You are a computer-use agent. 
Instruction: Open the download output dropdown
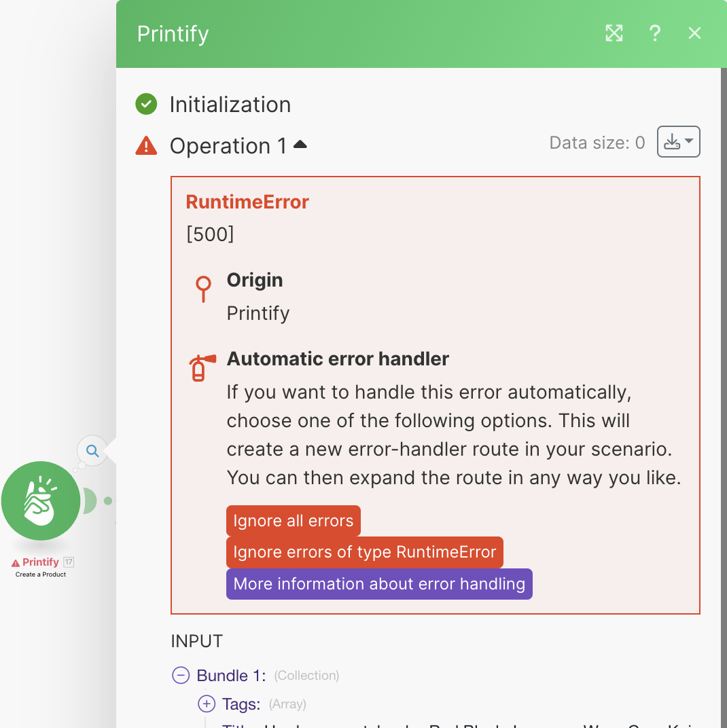678,142
